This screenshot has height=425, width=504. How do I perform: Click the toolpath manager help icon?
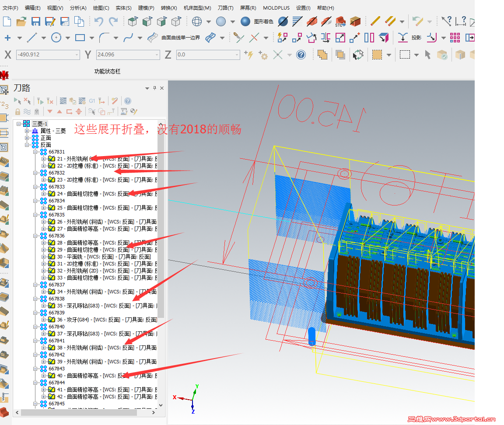(x=128, y=101)
